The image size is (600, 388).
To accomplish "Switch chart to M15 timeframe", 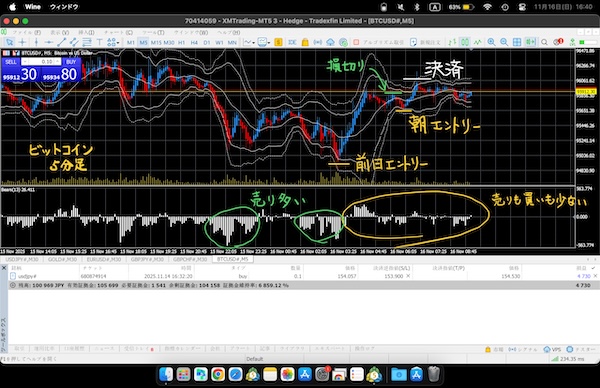I will click(x=156, y=42).
